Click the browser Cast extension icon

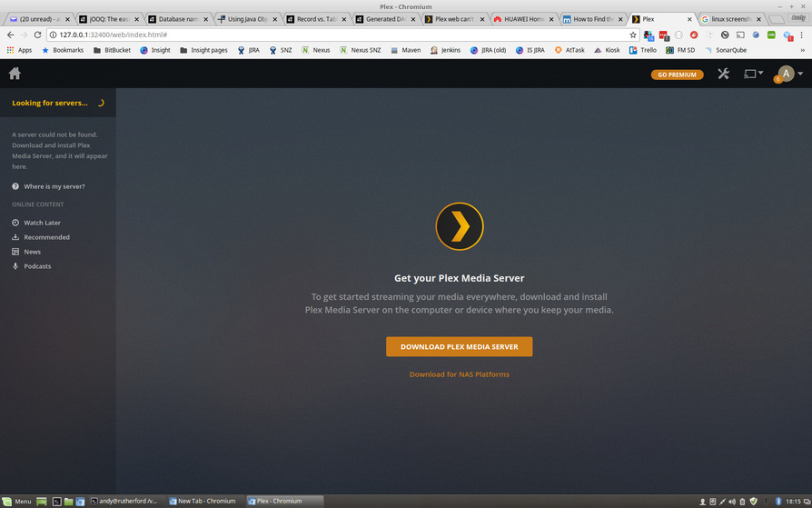(x=740, y=35)
